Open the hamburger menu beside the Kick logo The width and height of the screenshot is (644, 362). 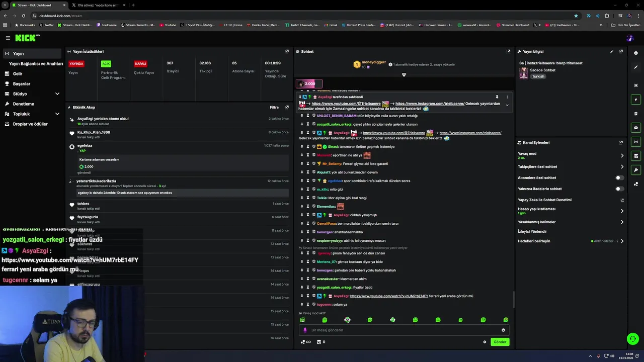(x=8, y=38)
